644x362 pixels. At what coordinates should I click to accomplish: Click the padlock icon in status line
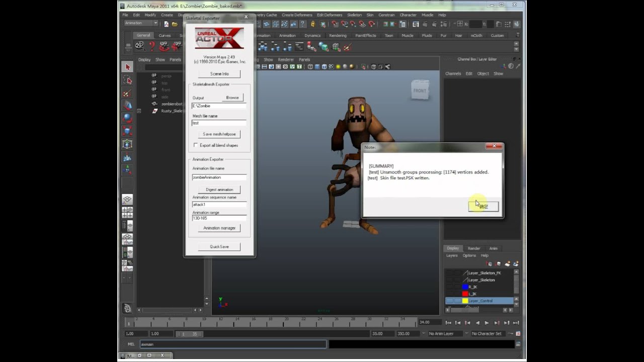pos(313,24)
